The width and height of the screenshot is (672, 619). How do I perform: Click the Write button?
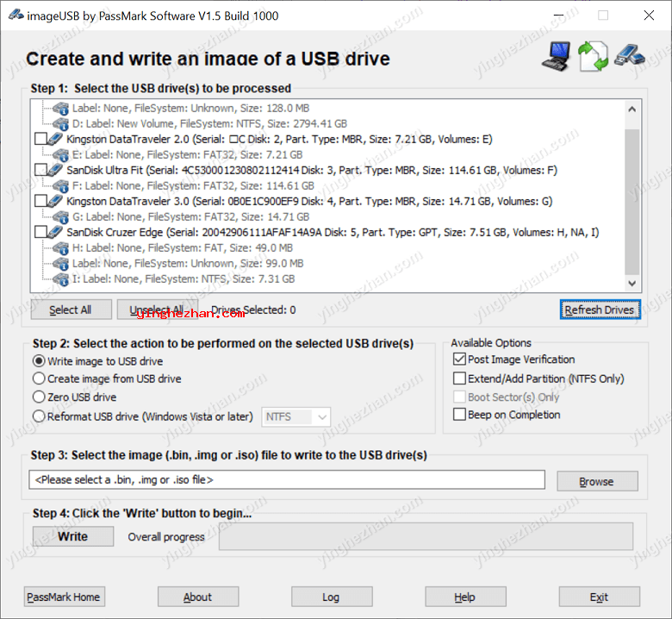[x=73, y=536]
